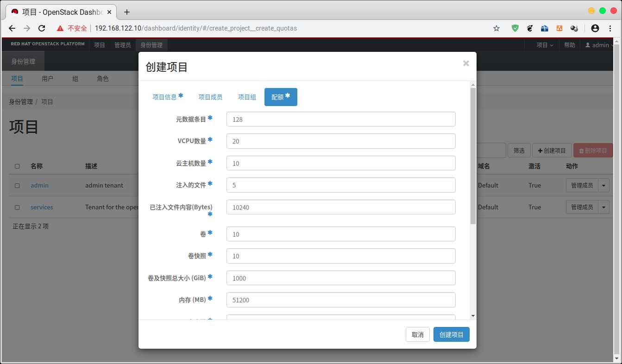This screenshot has height=364, width=622.
Task: Switch to the 项目组 tab
Action: tap(247, 97)
